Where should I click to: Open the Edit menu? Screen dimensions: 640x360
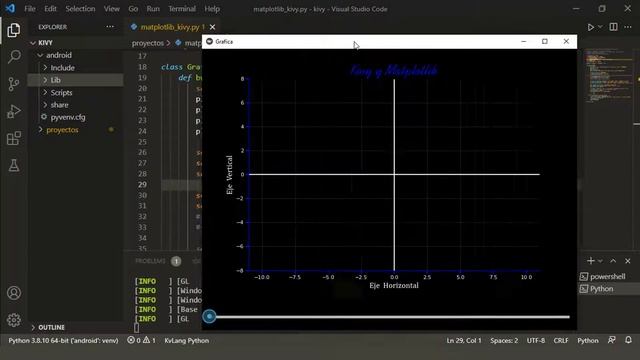point(50,9)
